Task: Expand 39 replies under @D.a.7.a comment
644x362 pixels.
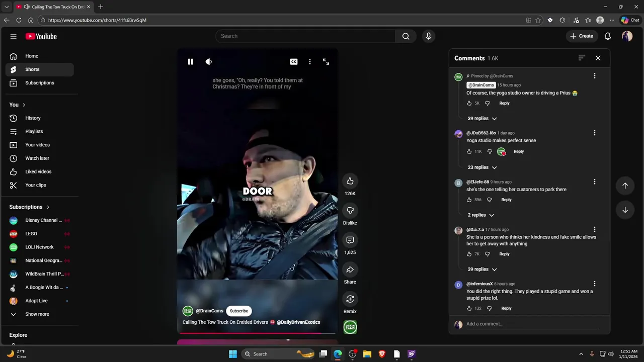Action: [x=482, y=269]
